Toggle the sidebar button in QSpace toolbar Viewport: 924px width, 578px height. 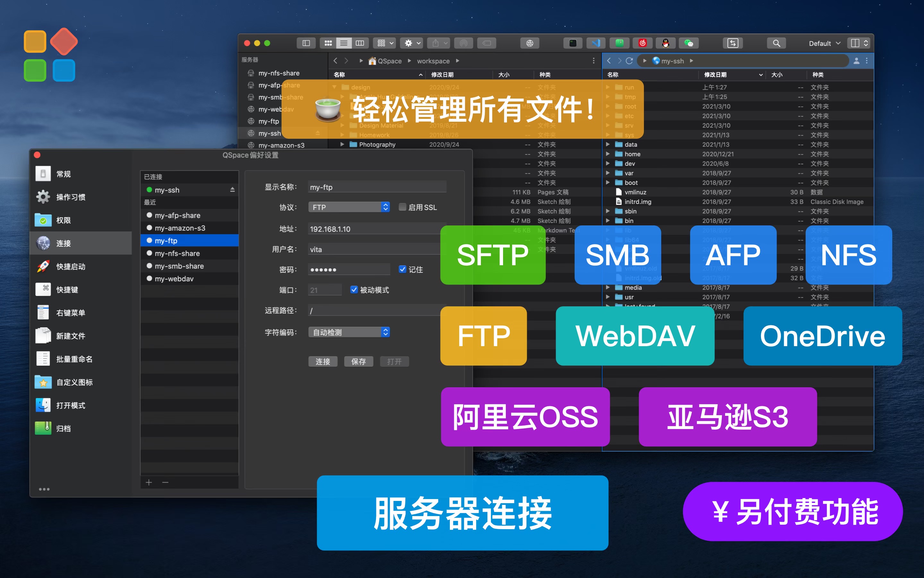[x=306, y=43]
